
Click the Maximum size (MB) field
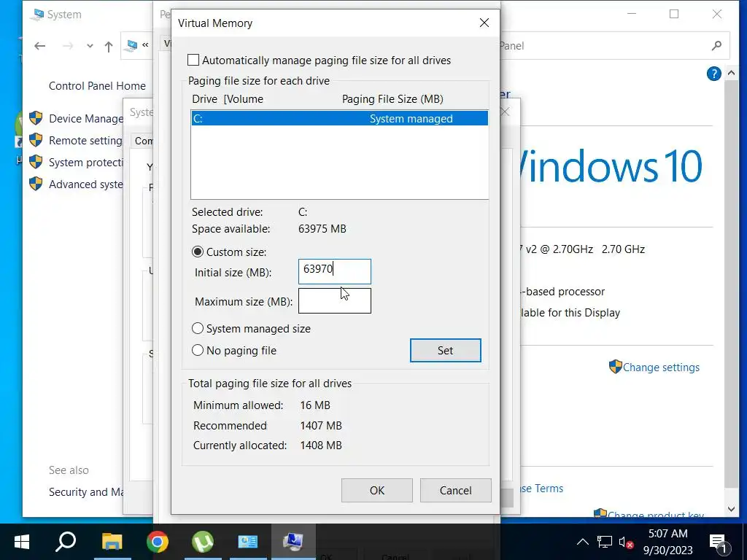coord(334,301)
